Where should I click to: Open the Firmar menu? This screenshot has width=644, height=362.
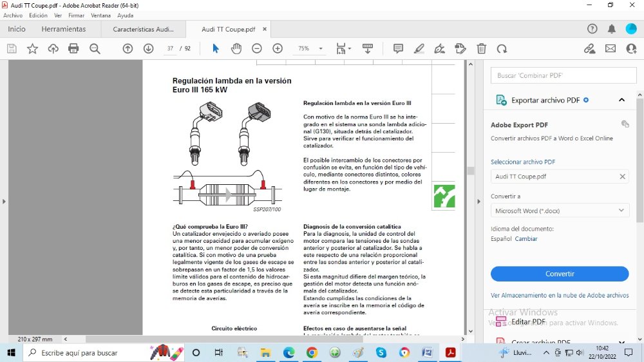pyautogui.click(x=77, y=15)
